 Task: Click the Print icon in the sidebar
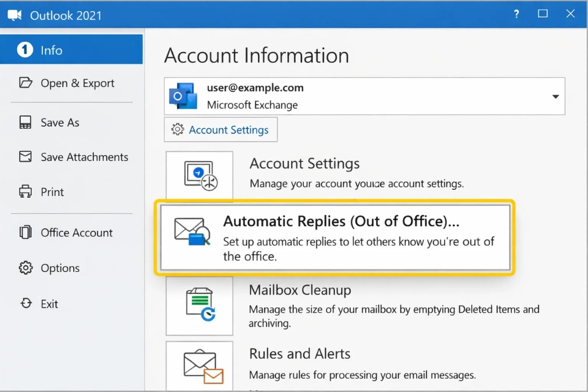tap(25, 192)
